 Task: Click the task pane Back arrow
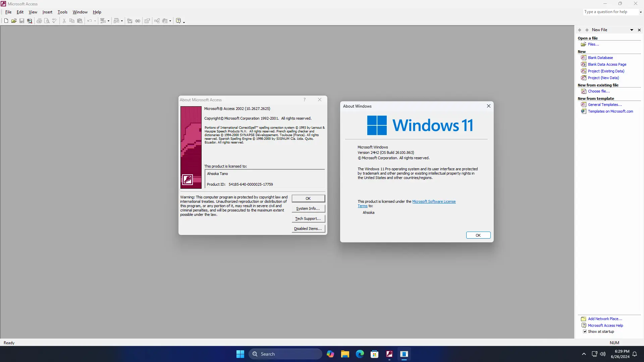(x=580, y=30)
